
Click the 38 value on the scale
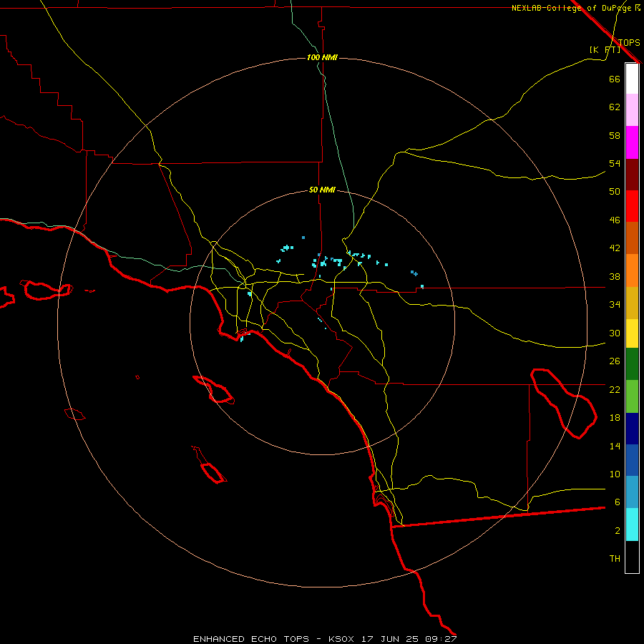pos(615,276)
